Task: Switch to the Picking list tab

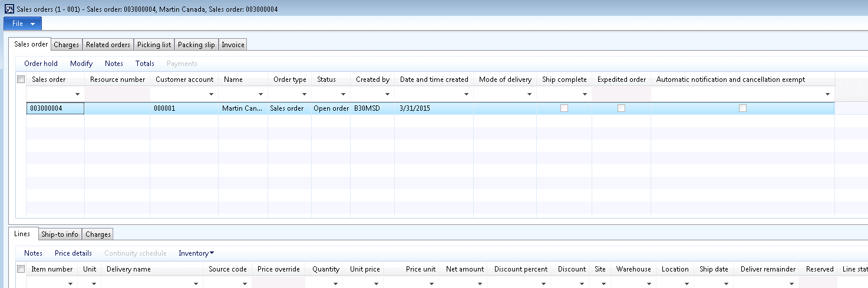Action: point(154,45)
